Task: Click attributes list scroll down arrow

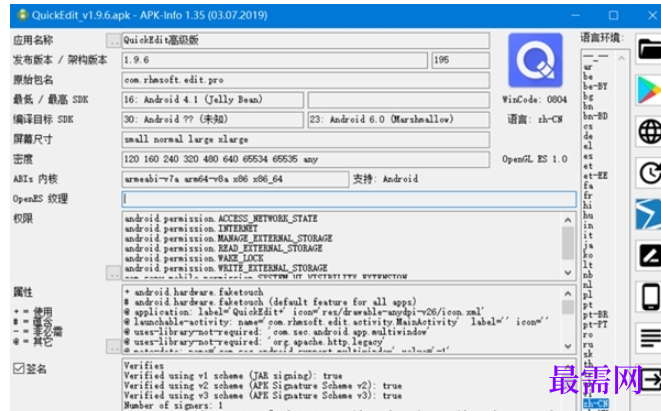Action: click(568, 346)
